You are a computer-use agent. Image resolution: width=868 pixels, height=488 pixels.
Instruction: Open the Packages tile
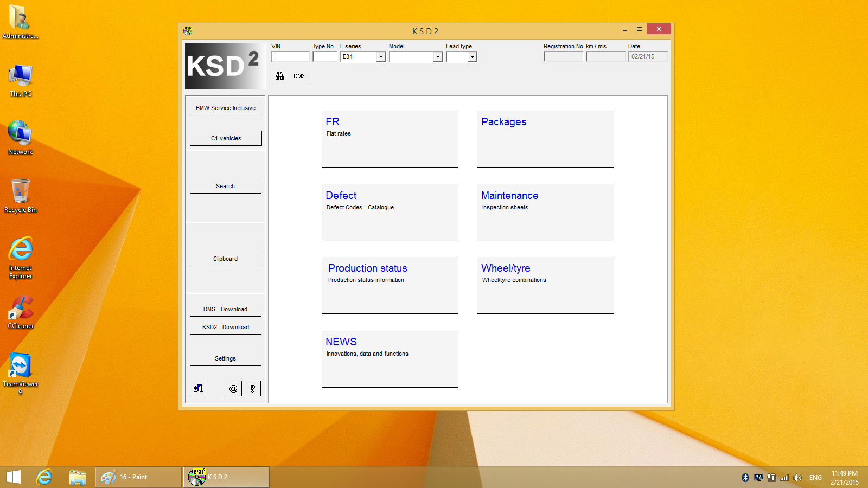[x=546, y=139]
